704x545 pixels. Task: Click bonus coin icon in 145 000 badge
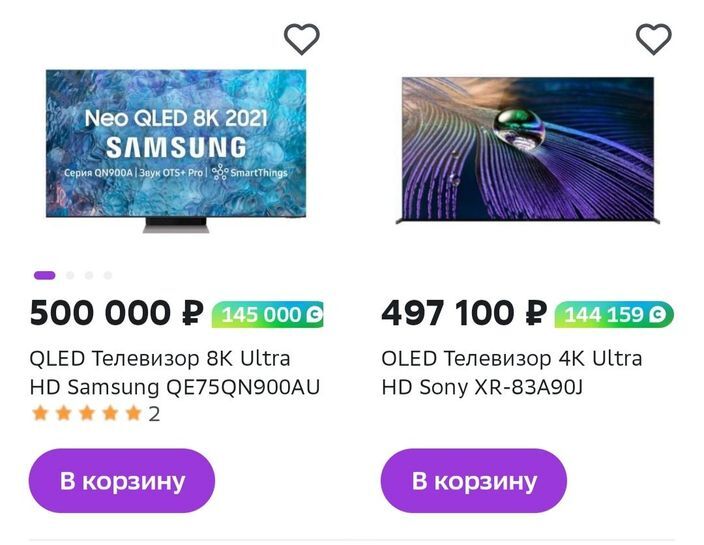pyautogui.click(x=314, y=314)
